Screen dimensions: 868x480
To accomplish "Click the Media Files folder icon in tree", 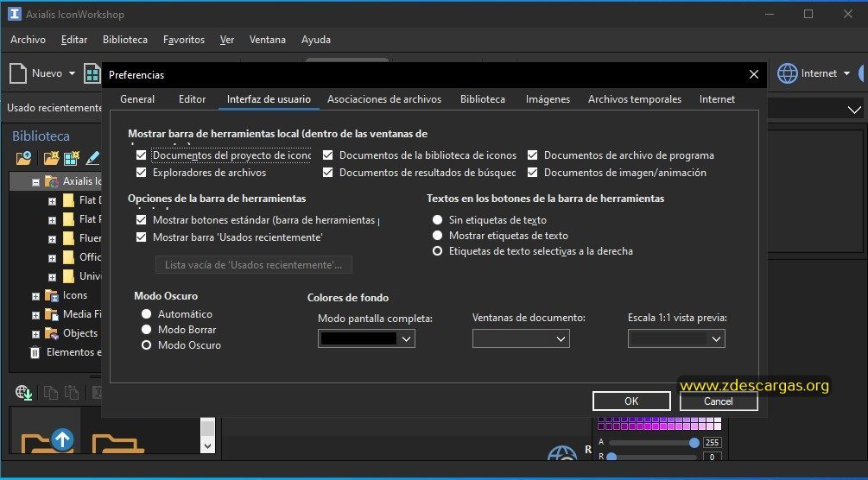I will coord(52,314).
